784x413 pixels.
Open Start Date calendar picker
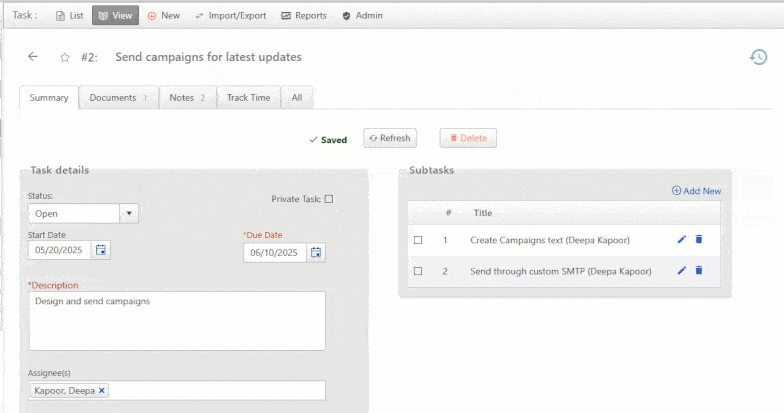click(x=101, y=250)
